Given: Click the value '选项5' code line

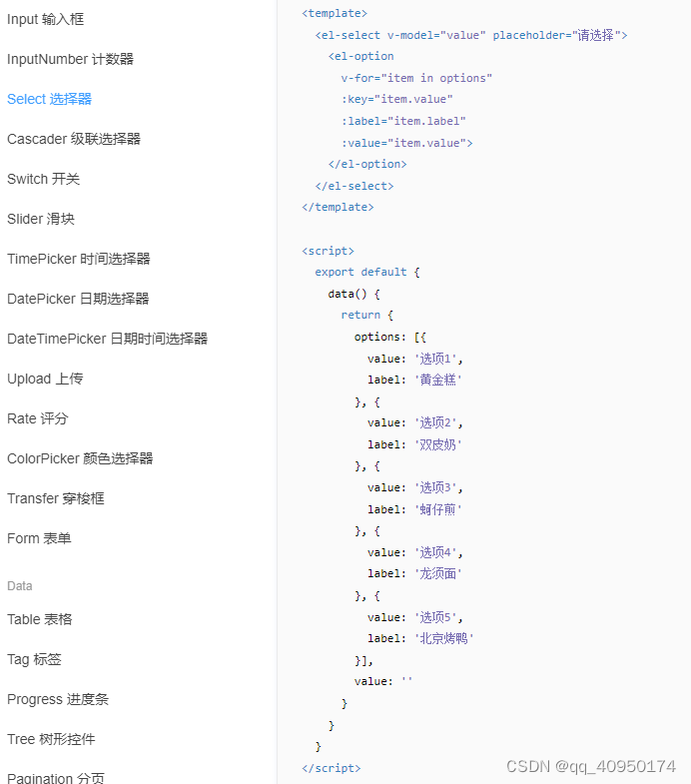Looking at the screenshot, I should point(415,618).
